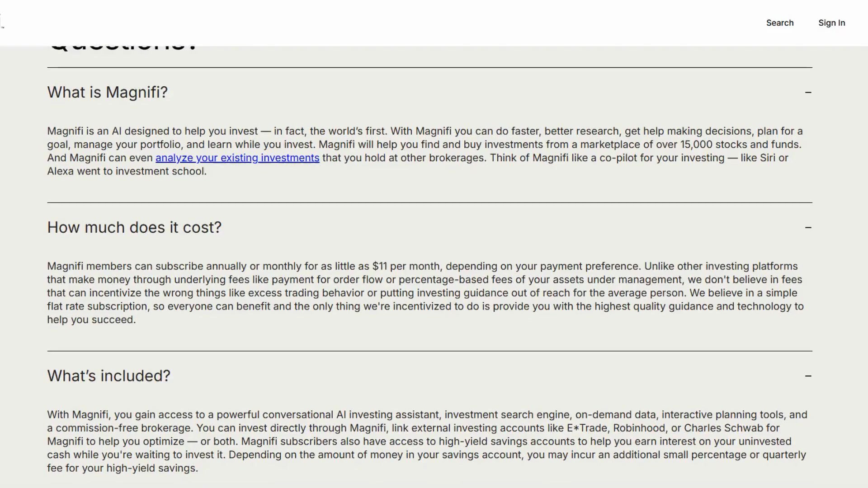Image resolution: width=868 pixels, height=488 pixels.
Task: Toggle the "What is Magnifi?" question heading
Action: coord(108,92)
